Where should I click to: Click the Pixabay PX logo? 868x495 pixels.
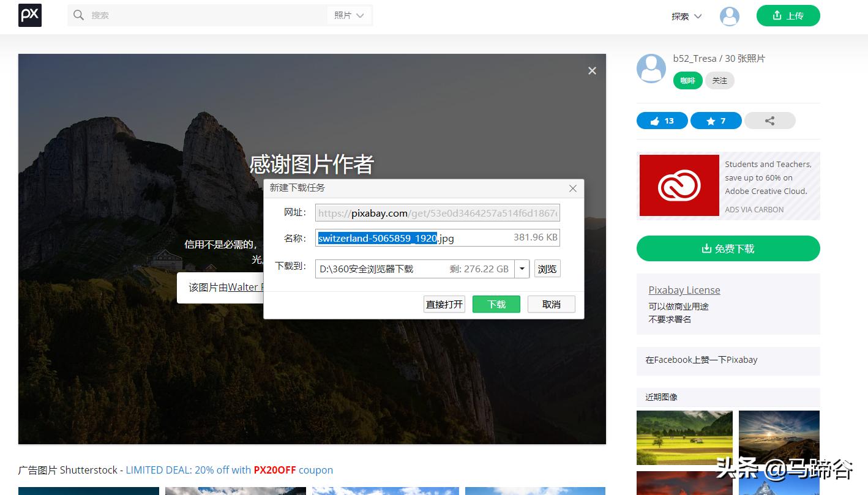[x=29, y=15]
